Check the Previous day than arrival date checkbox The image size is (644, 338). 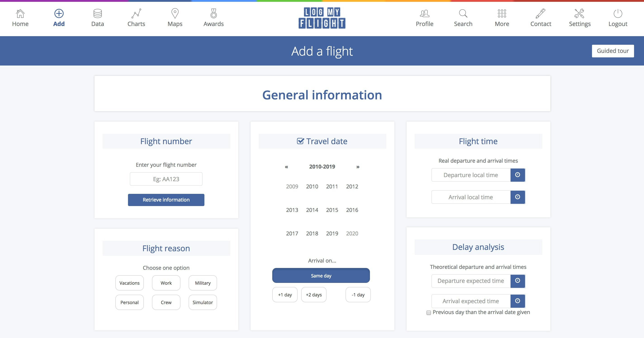428,312
